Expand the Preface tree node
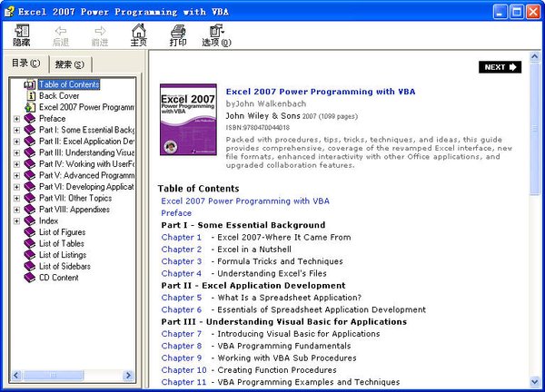 (16, 118)
